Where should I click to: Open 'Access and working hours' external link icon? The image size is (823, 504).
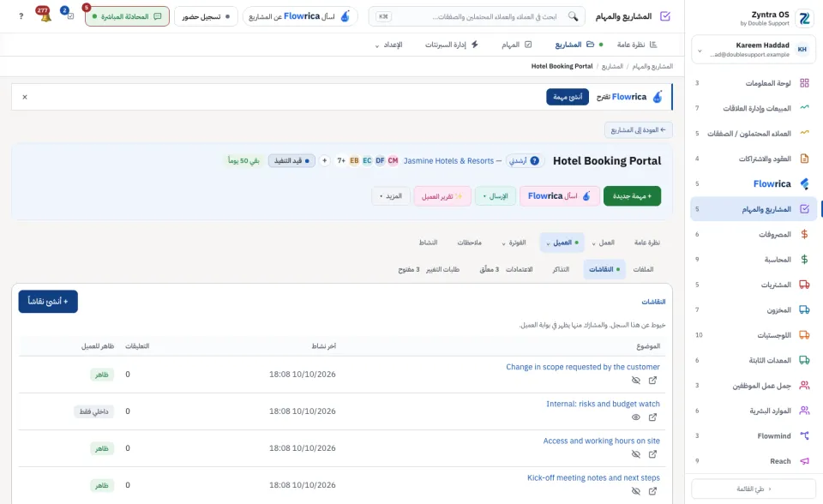(x=652, y=454)
